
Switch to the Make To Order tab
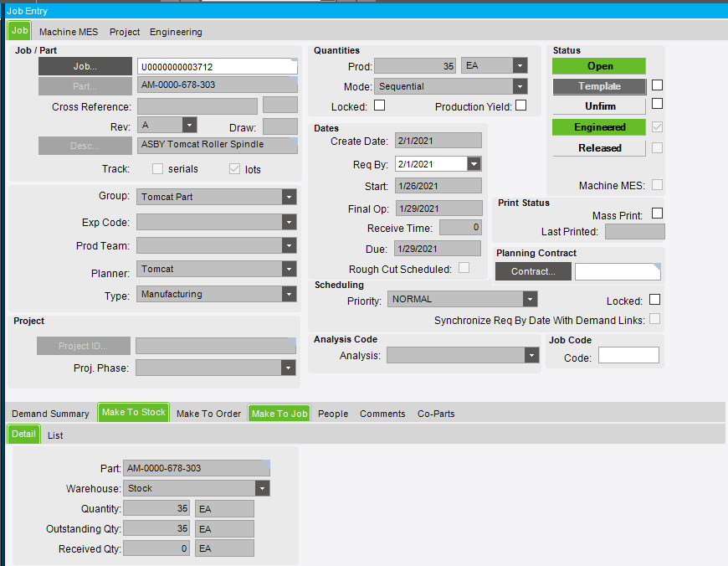[208, 414]
